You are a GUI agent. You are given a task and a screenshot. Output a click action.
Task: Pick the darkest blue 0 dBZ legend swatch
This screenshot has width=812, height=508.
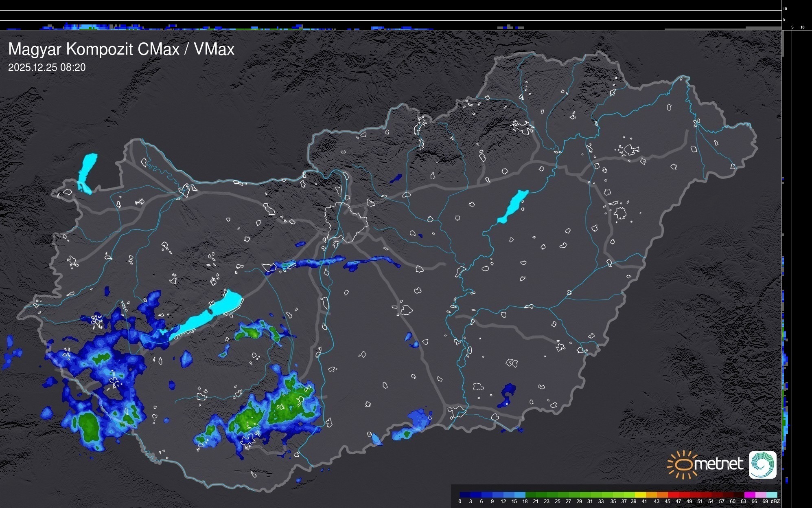465,495
